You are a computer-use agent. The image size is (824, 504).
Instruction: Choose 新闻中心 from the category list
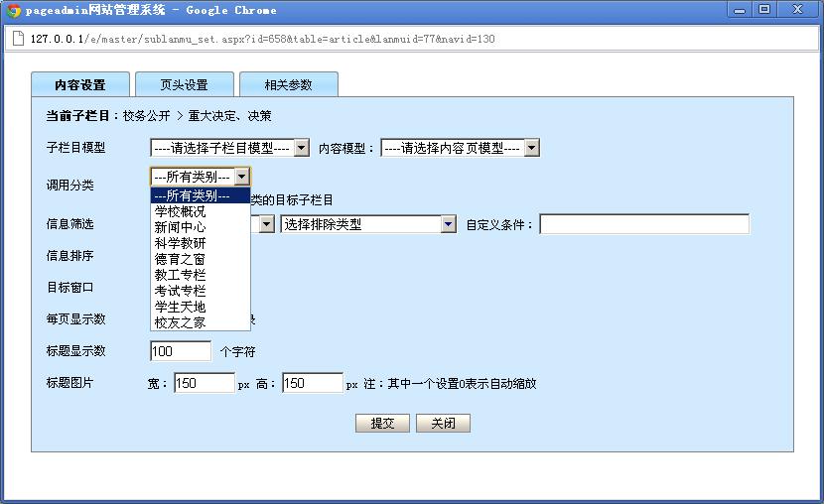(181, 227)
